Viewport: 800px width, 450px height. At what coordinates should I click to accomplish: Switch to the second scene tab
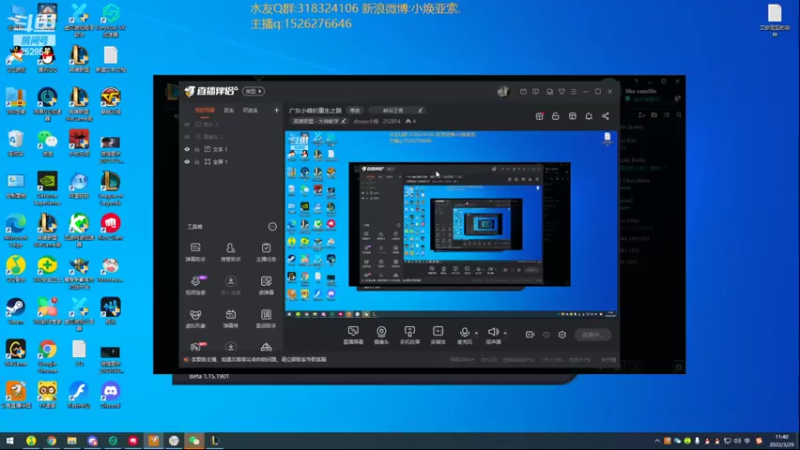click(229, 110)
